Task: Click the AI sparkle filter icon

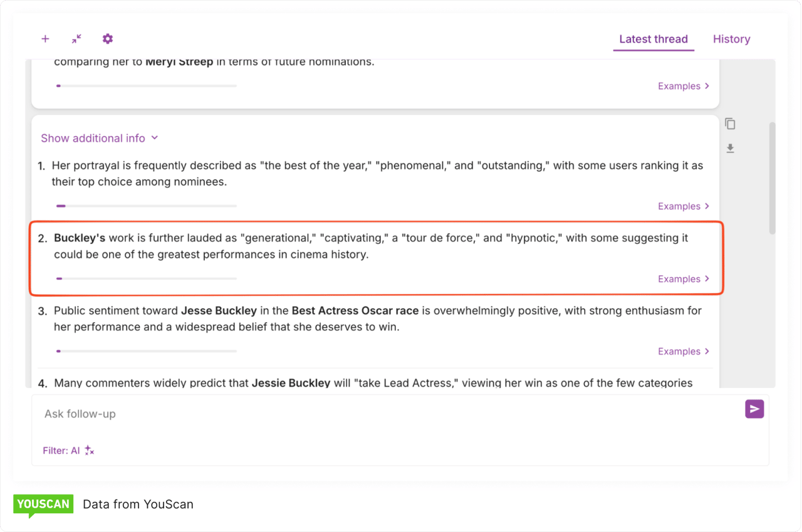Action: (x=90, y=451)
